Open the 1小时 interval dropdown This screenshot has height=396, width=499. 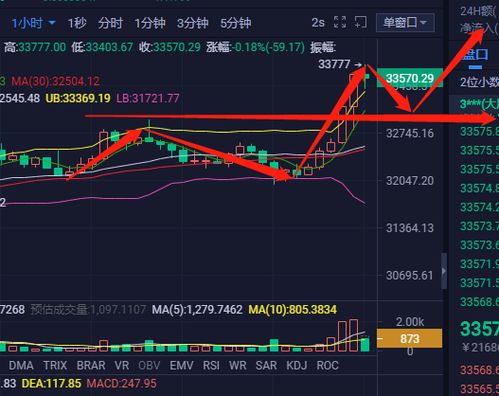click(33, 23)
